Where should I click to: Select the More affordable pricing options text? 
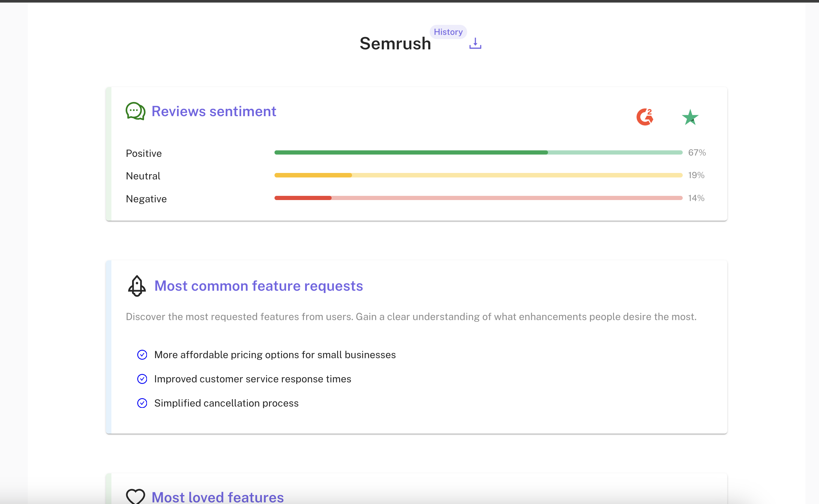[x=275, y=355]
